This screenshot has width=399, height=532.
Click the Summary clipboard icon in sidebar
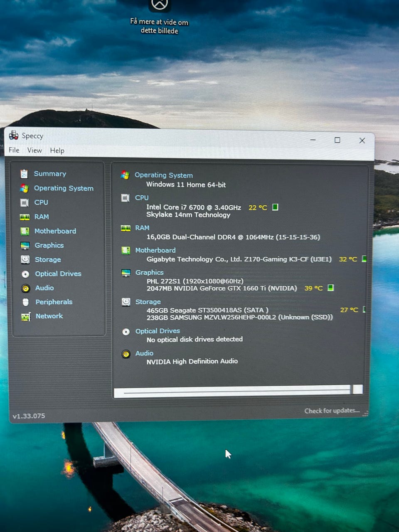[x=24, y=174]
